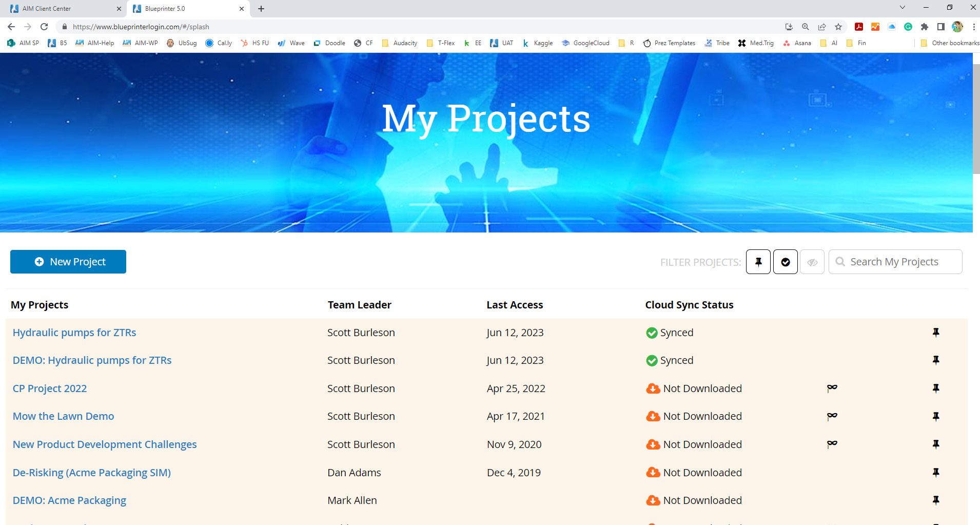Open AIM-Help bookmark

click(95, 43)
